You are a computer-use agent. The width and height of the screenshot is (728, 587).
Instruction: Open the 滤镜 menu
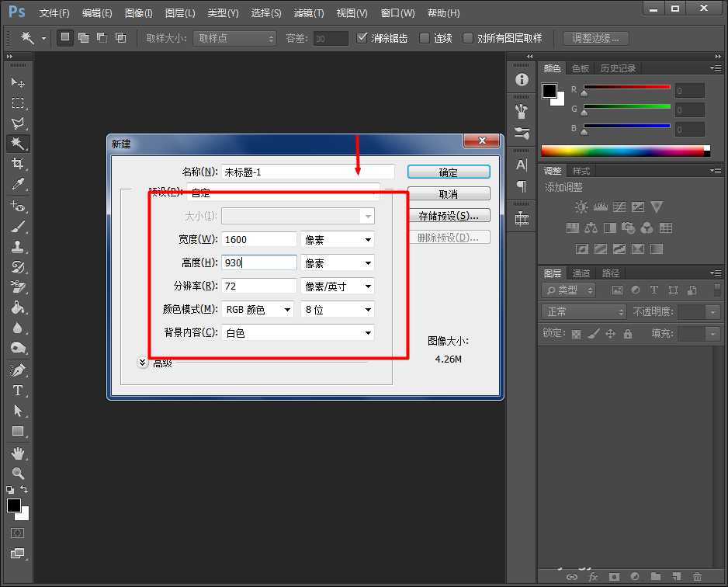[308, 12]
